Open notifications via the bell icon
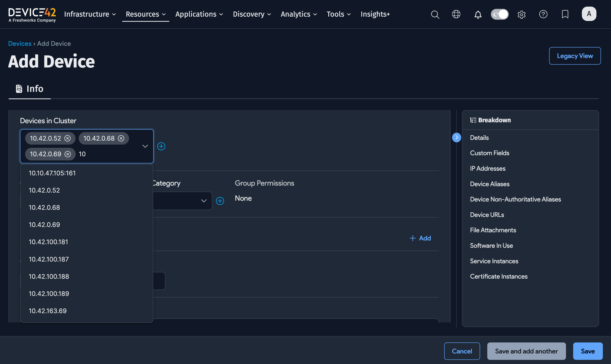 tap(478, 14)
